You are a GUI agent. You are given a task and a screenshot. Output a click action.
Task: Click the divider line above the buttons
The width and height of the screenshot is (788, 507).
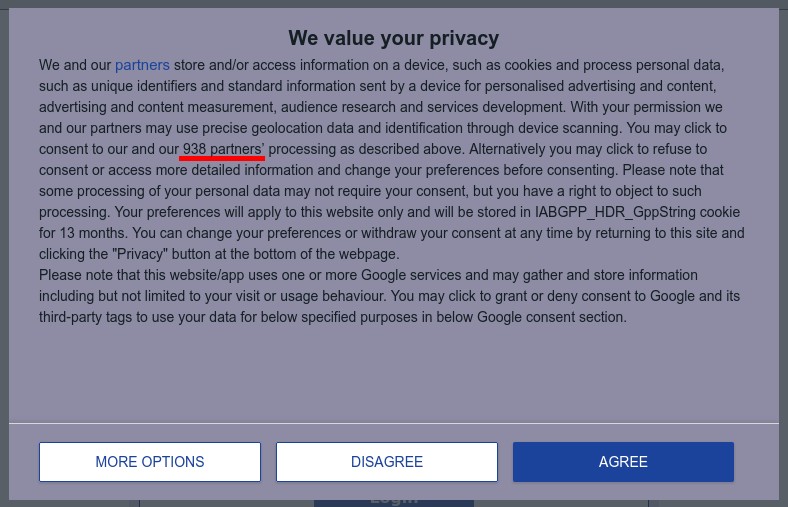[393, 423]
